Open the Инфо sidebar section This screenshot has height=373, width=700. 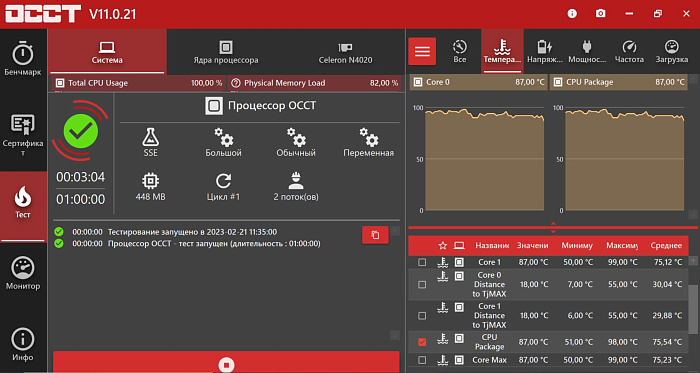(x=23, y=344)
